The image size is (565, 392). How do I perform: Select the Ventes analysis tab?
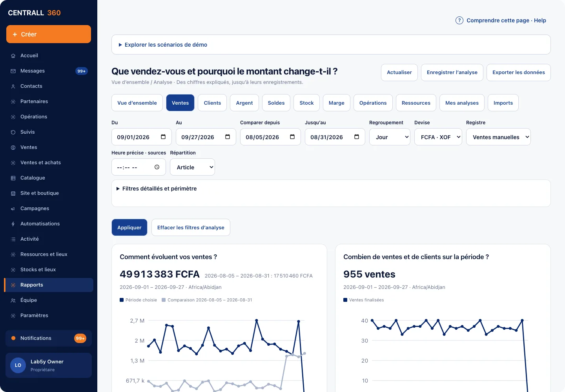pyautogui.click(x=180, y=103)
